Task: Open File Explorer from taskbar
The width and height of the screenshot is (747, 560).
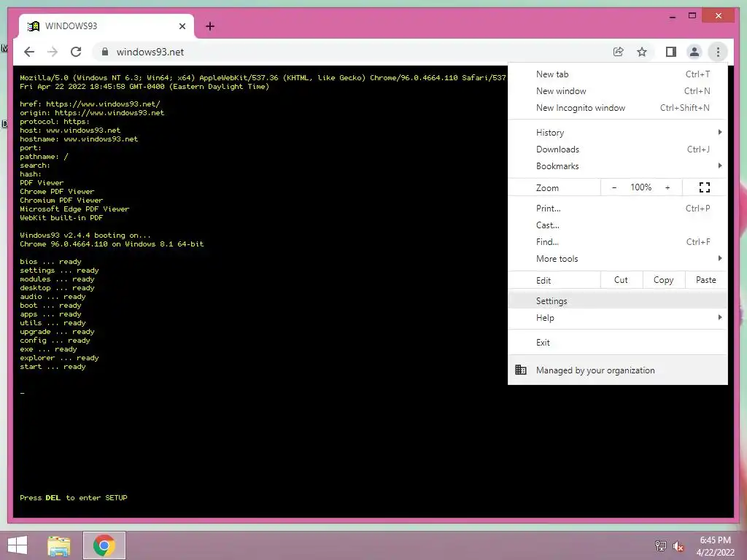Action: 59,545
